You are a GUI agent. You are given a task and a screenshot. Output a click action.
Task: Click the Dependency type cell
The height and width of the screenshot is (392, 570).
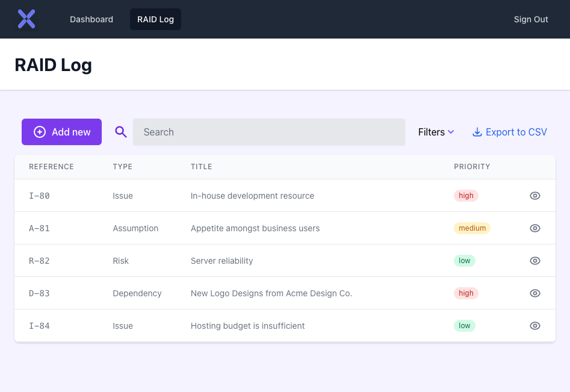[x=137, y=293]
